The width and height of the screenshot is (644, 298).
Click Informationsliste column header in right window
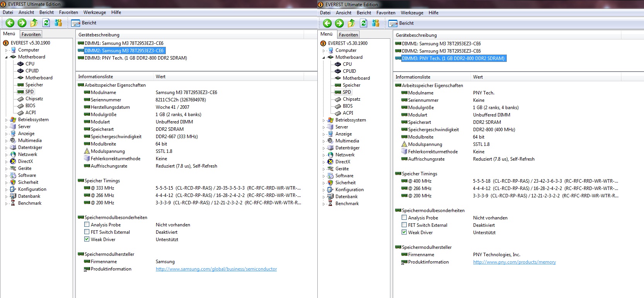tap(432, 77)
